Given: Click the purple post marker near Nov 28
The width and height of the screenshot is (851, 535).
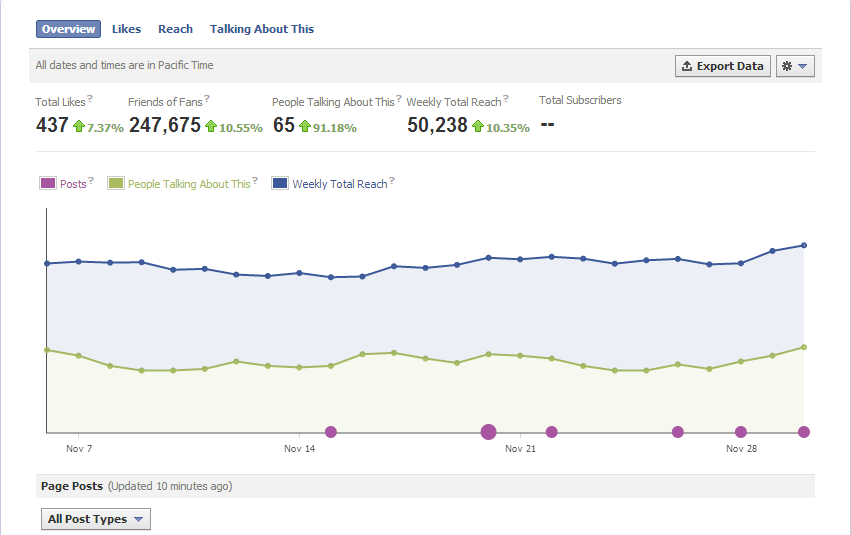Looking at the screenshot, I should click(741, 432).
